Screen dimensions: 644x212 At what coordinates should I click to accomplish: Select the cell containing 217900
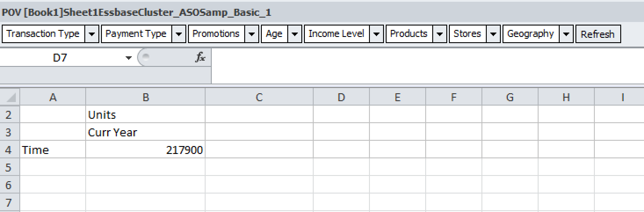click(145, 150)
